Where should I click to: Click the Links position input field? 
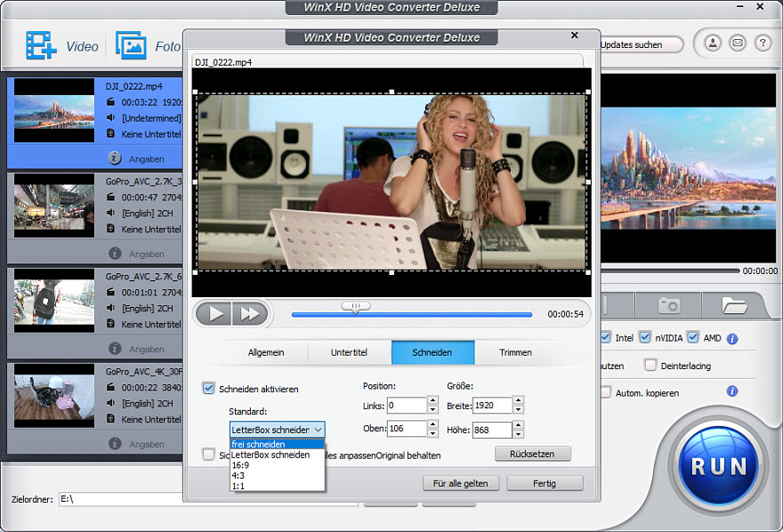point(407,406)
